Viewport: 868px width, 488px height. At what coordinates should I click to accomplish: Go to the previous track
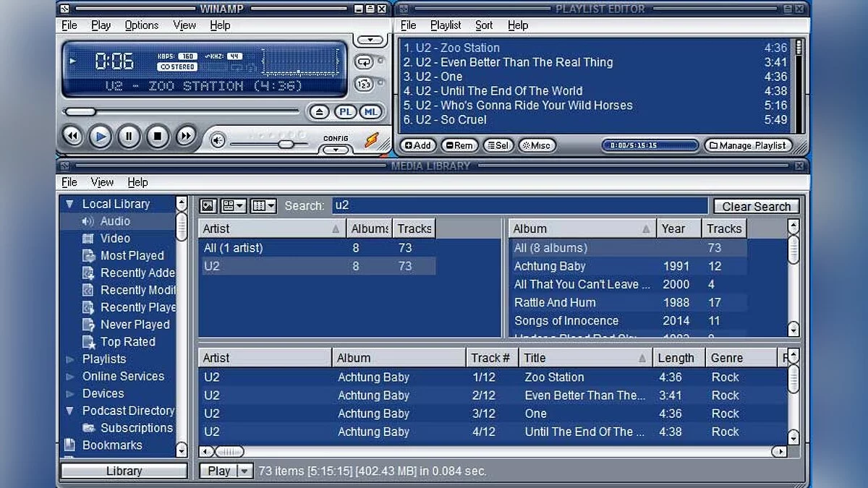(72, 136)
